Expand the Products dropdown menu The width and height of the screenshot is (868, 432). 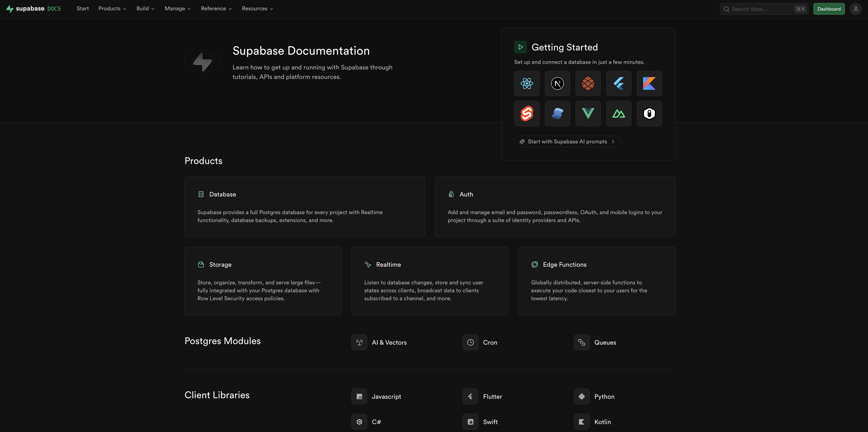(112, 9)
